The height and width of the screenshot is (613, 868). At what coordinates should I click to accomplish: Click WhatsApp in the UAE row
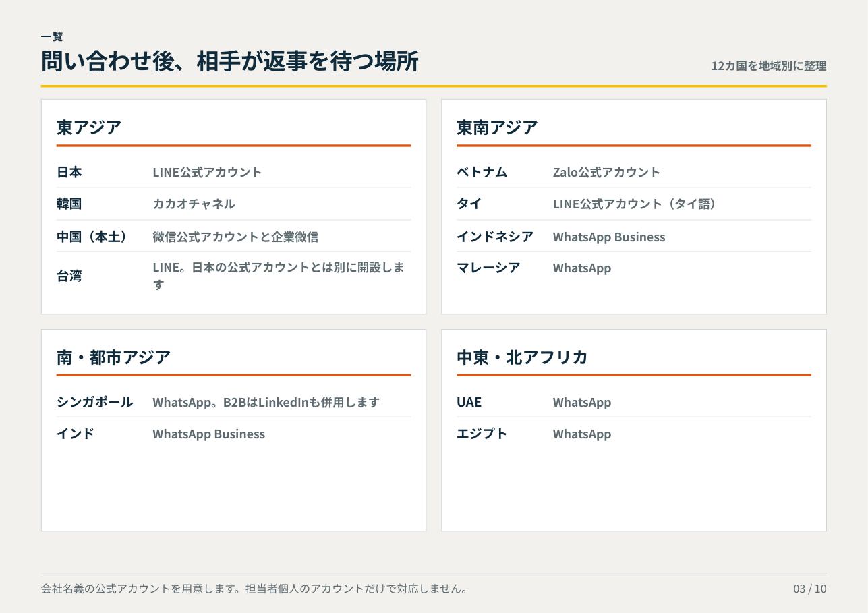pos(582,402)
